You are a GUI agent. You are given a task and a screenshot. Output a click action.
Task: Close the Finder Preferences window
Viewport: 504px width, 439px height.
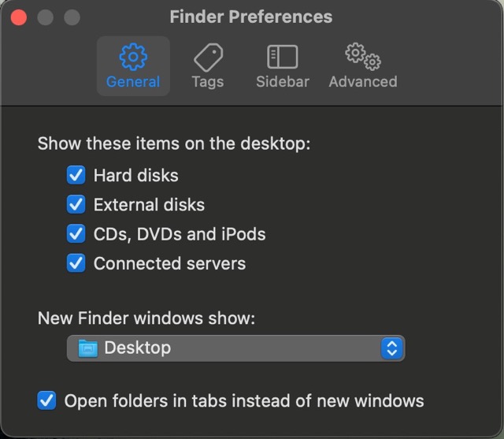[x=19, y=17]
